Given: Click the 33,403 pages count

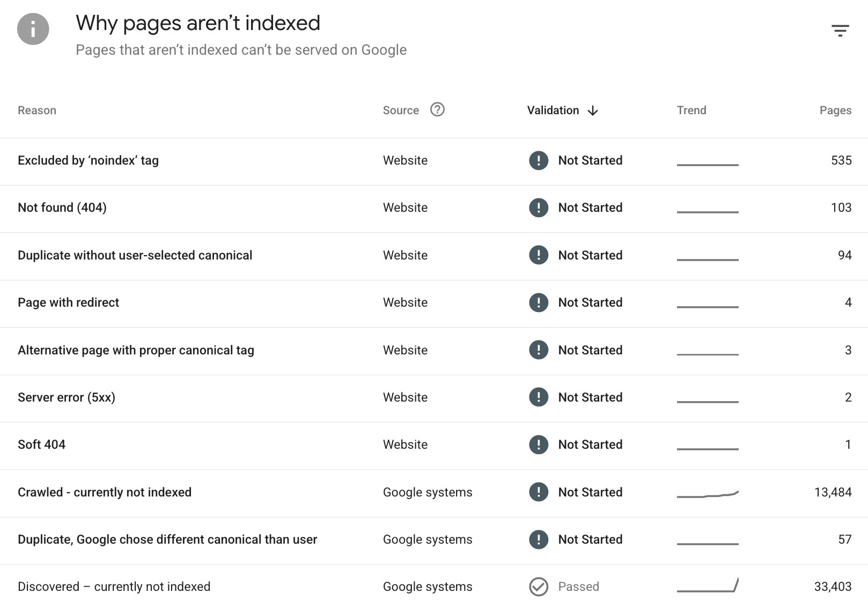Looking at the screenshot, I should [x=833, y=587].
